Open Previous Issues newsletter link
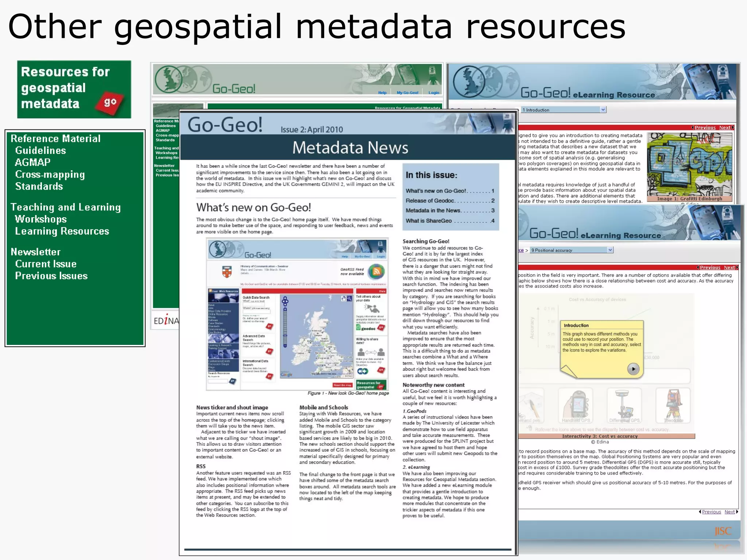This screenshot has width=747, height=560. coord(51,276)
